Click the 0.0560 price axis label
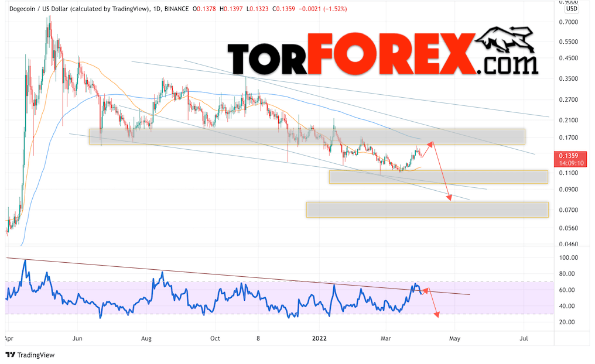Viewport: 595px width, 364px height. [x=569, y=228]
